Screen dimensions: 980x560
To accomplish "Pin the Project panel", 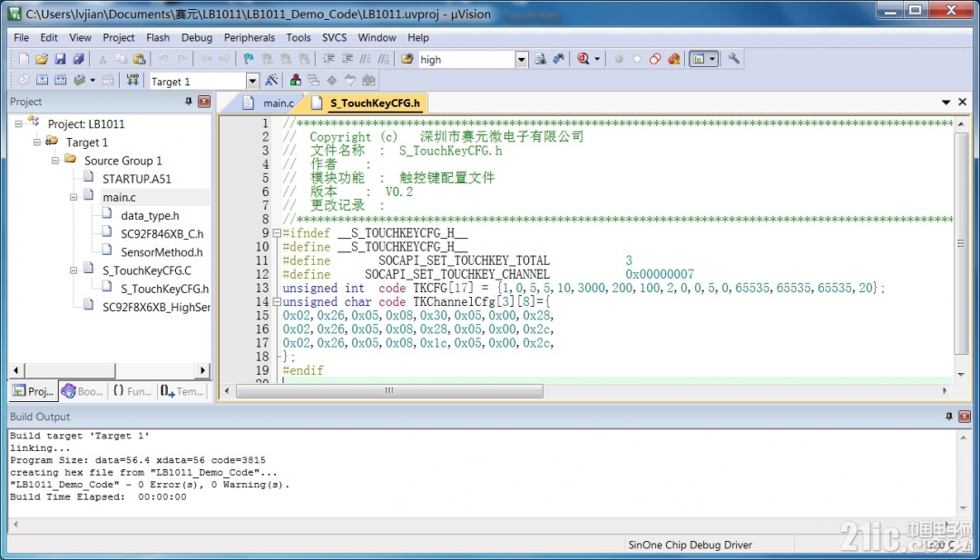I will click(x=189, y=102).
